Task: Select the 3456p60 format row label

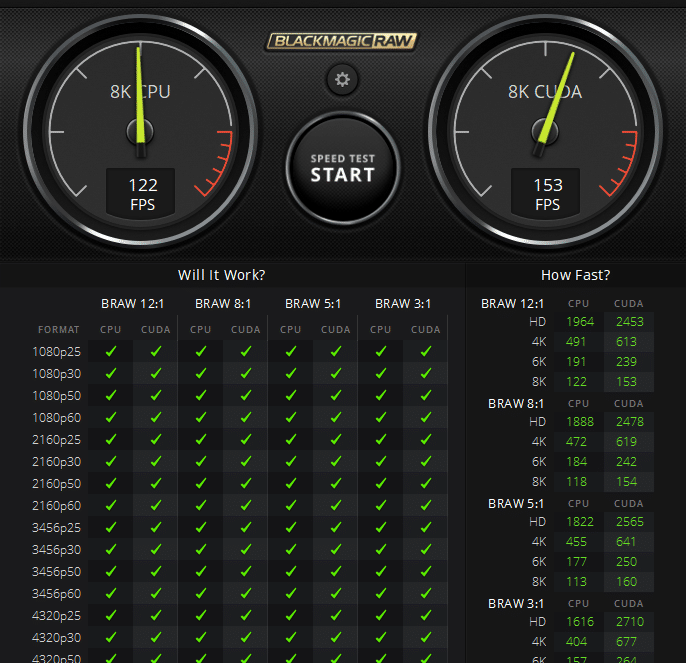Action: [56, 594]
